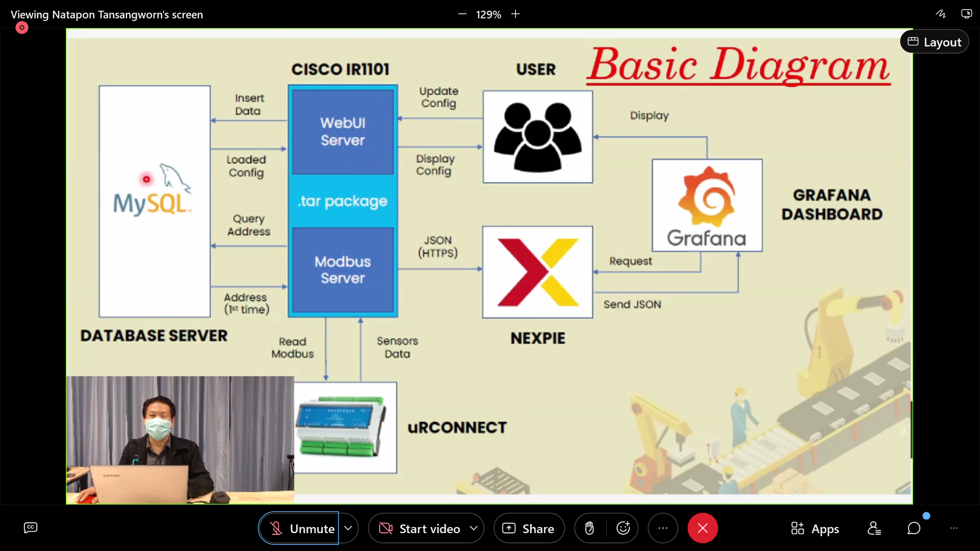980x551 pixels.
Task: Toggle closed captions
Action: click(x=31, y=528)
